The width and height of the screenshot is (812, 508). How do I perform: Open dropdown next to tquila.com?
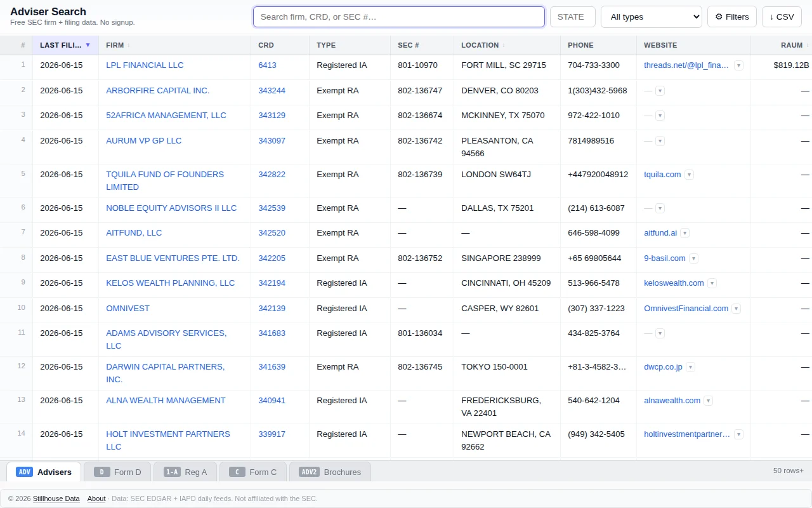pyautogui.click(x=689, y=175)
